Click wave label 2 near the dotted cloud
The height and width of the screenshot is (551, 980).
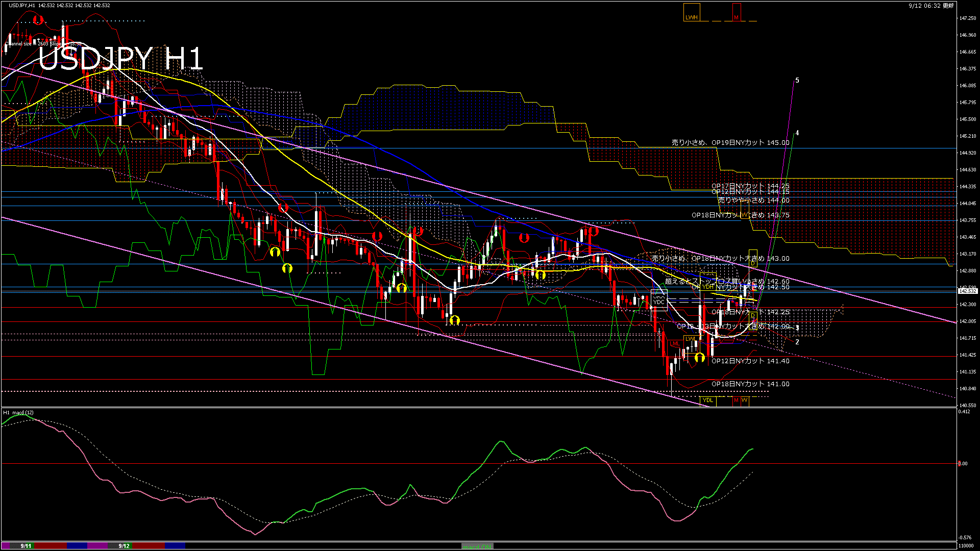[x=797, y=342]
